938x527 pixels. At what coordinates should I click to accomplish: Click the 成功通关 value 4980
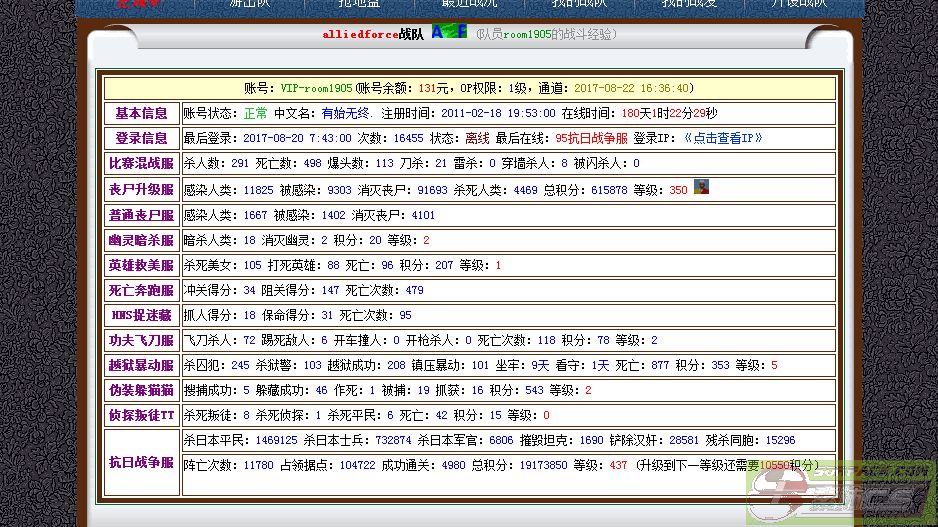(x=453, y=465)
